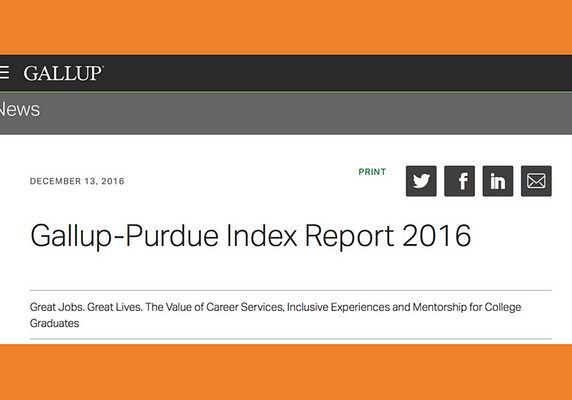Click the December 13, 2016 date
The image size is (572, 400).
point(77,181)
